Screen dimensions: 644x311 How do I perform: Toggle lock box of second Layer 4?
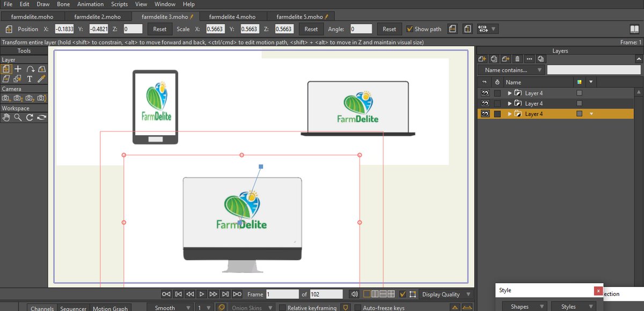(x=497, y=103)
